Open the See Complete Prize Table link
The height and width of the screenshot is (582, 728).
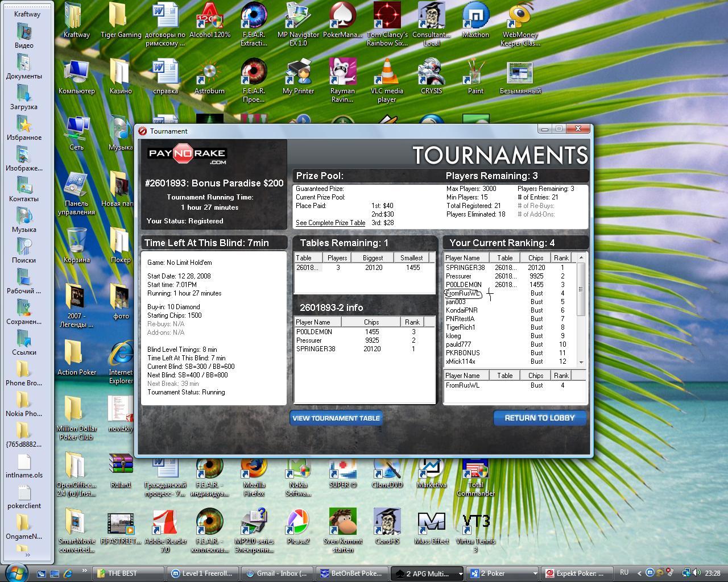coord(330,223)
